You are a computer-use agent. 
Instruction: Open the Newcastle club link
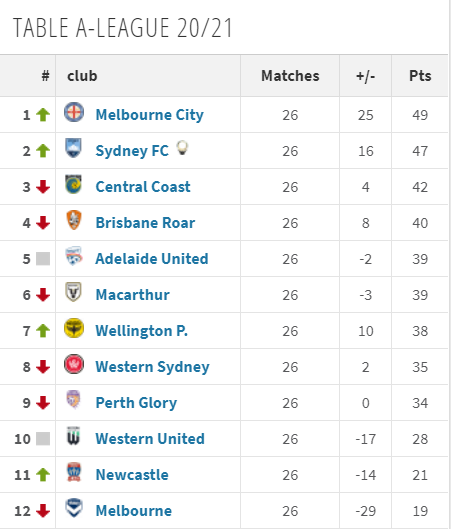point(132,475)
